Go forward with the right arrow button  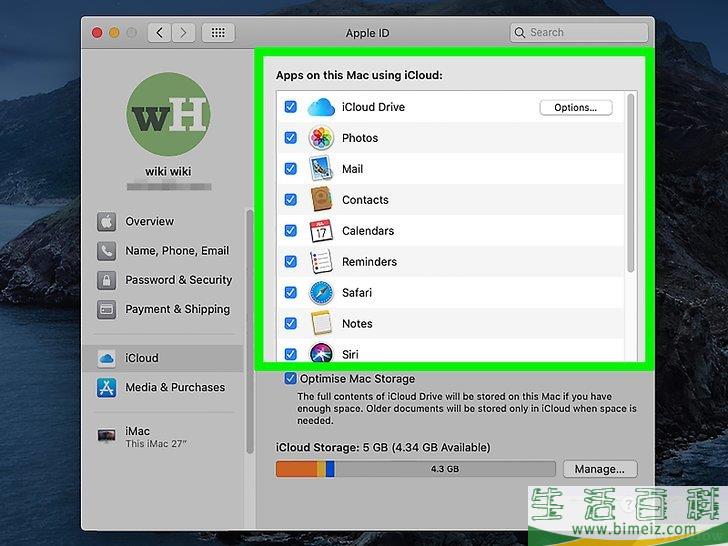point(183,32)
